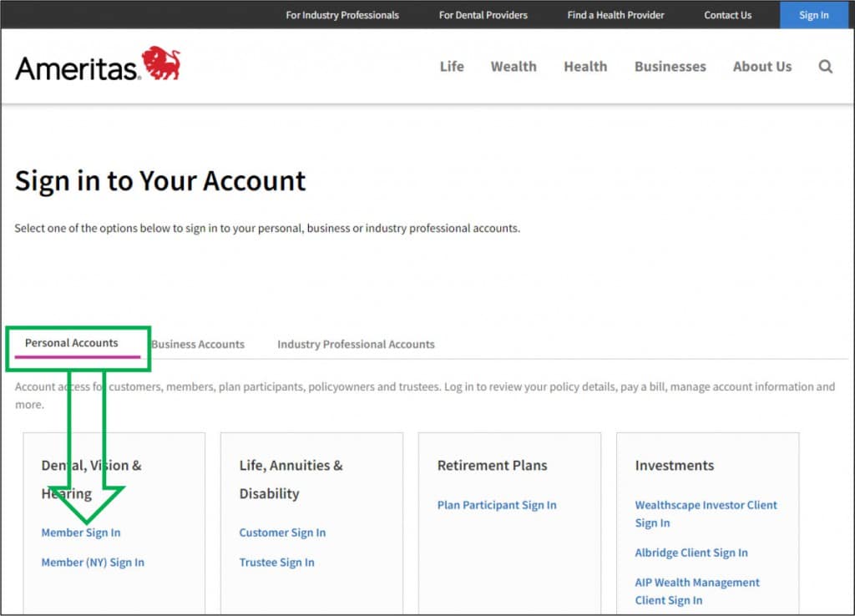Click the 'Sign in to Your Account' heading
Image resolution: width=855 pixels, height=616 pixels.
point(160,181)
